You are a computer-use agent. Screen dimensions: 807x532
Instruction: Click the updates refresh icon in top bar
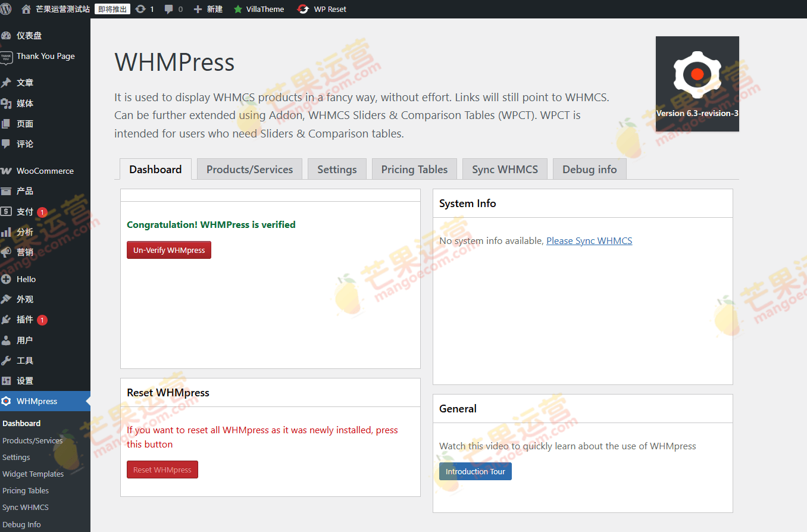pyautogui.click(x=141, y=9)
